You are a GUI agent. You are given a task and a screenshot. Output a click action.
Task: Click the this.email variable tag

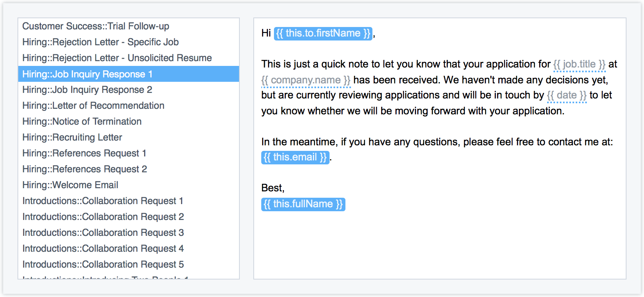coord(295,157)
